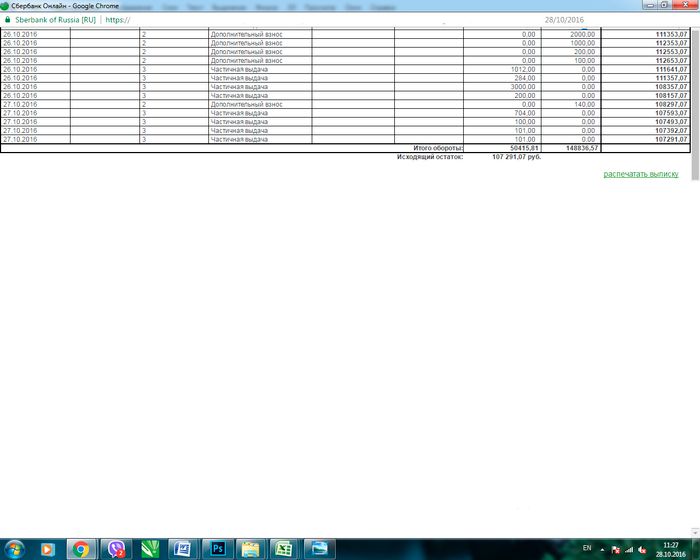Click closing balance '107 291,07 руб.'
Viewport: 700px width, 560px height.
[517, 157]
